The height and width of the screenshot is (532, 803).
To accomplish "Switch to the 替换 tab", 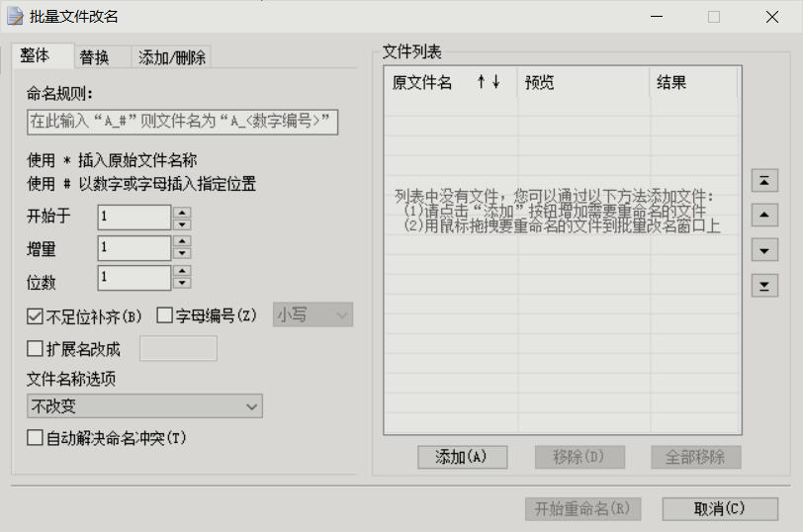I will (95, 57).
